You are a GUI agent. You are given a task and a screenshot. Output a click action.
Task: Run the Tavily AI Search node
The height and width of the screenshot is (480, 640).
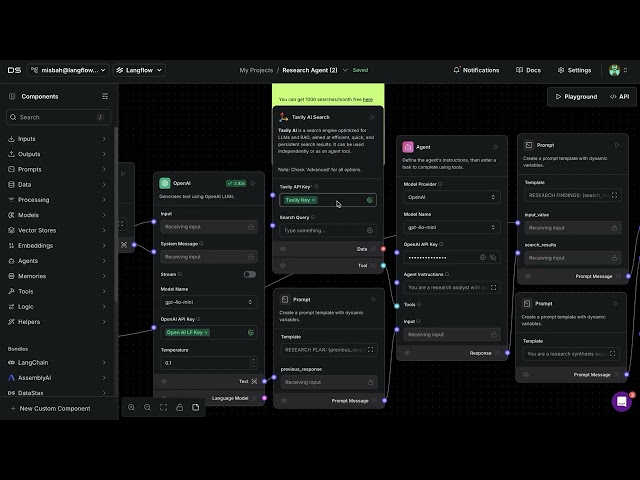click(x=372, y=118)
